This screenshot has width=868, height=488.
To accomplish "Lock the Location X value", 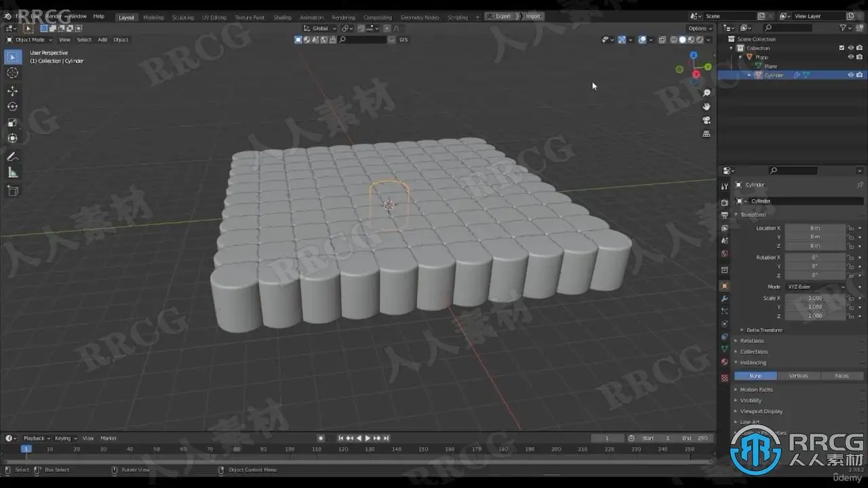I will coord(851,228).
